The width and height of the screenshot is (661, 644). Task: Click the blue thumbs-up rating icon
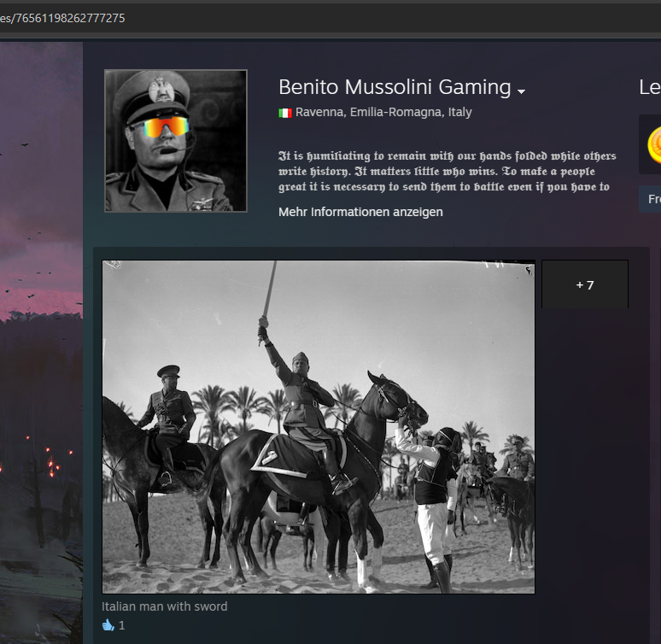[x=108, y=625]
